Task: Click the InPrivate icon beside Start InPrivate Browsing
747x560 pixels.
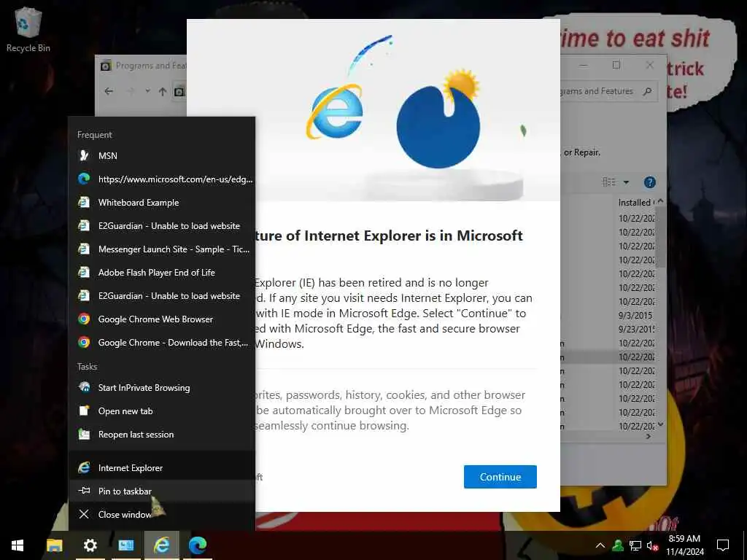Action: pyautogui.click(x=84, y=387)
